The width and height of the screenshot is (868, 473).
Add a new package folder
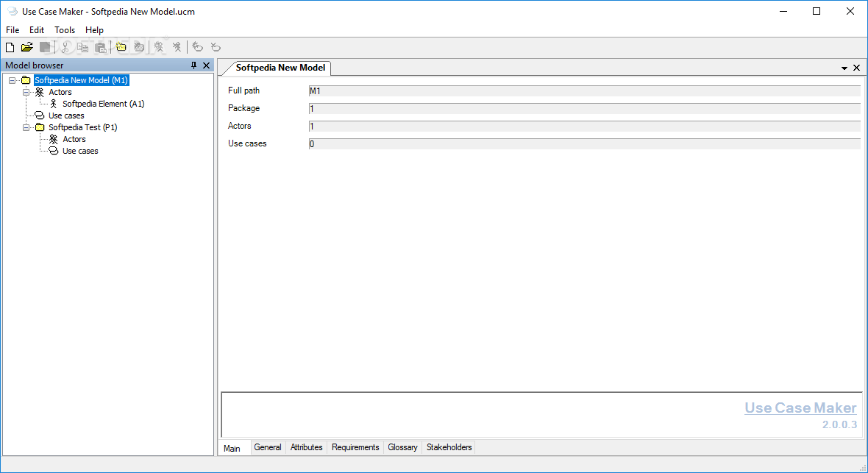[121, 48]
